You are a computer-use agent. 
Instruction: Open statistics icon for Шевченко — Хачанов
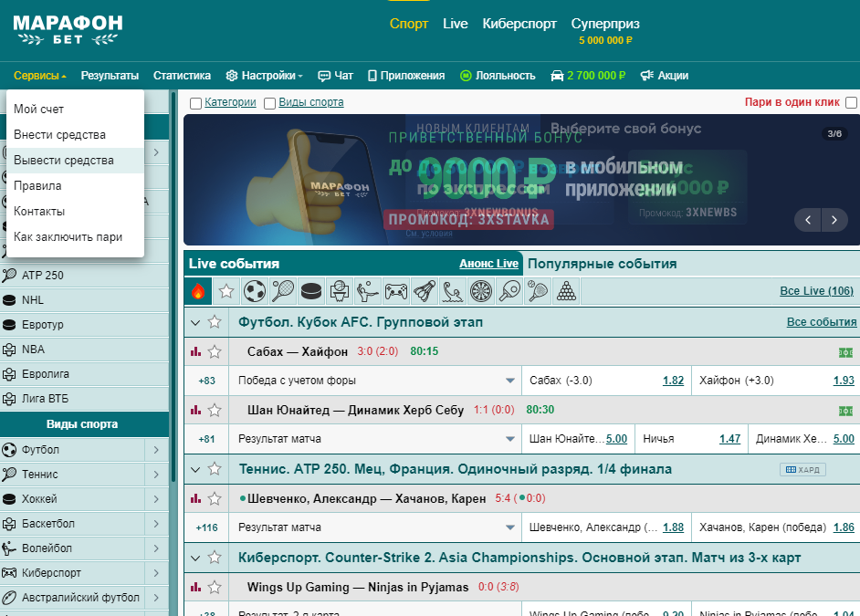pos(195,498)
